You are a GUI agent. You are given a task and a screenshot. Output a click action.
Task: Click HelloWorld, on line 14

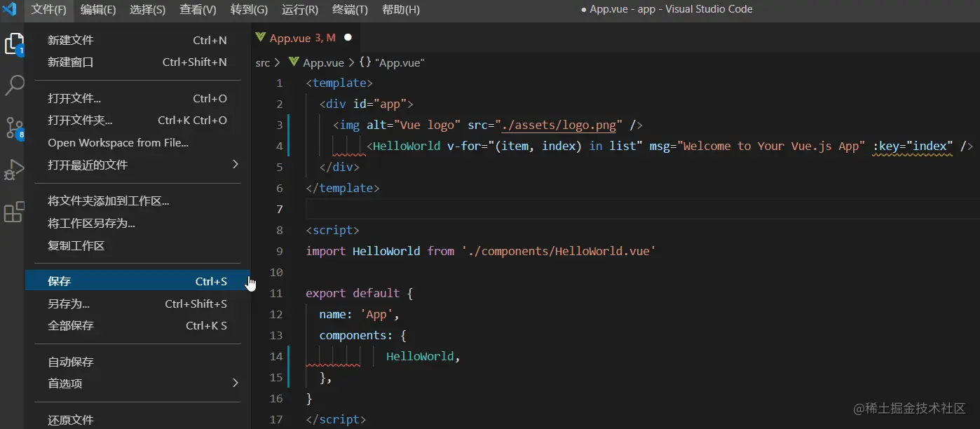[x=423, y=356]
